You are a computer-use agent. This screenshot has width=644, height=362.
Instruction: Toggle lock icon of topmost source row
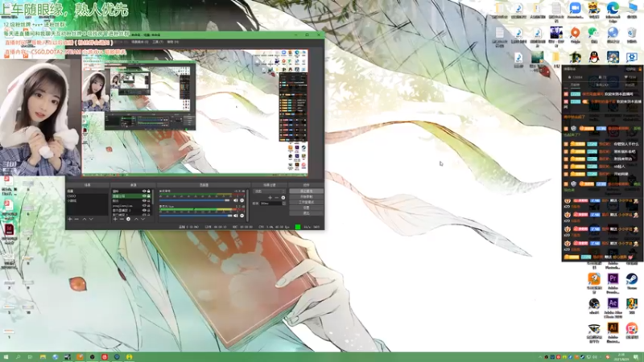click(149, 191)
